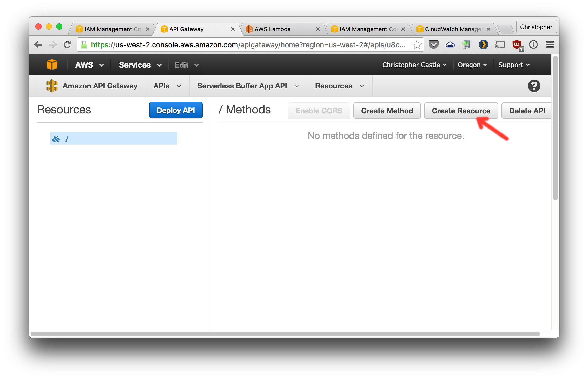Viewport: 588px width, 379px height.
Task: Open the Chrome hamburger menu
Action: [x=550, y=45]
